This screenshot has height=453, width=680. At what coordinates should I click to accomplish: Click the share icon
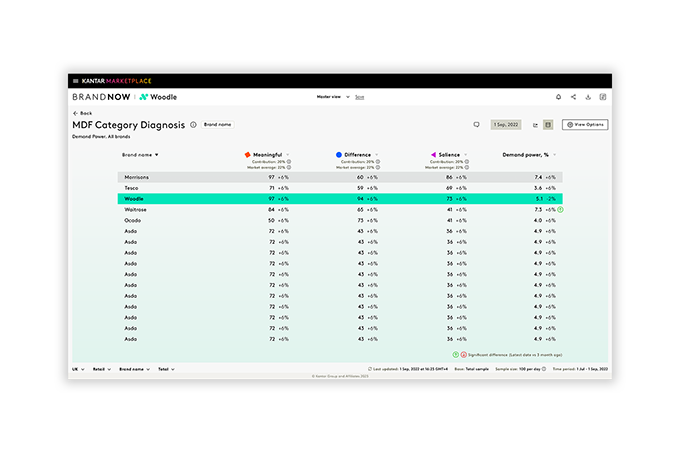tap(573, 97)
